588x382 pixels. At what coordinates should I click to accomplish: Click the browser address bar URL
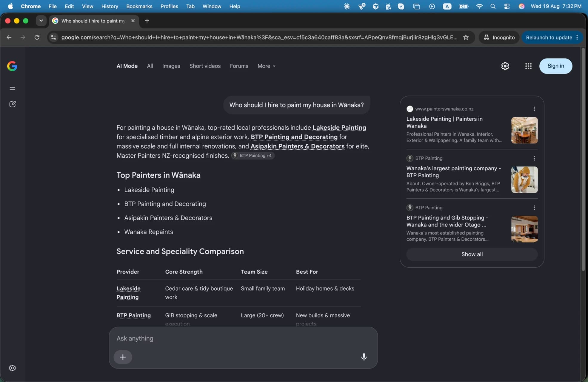click(x=259, y=37)
